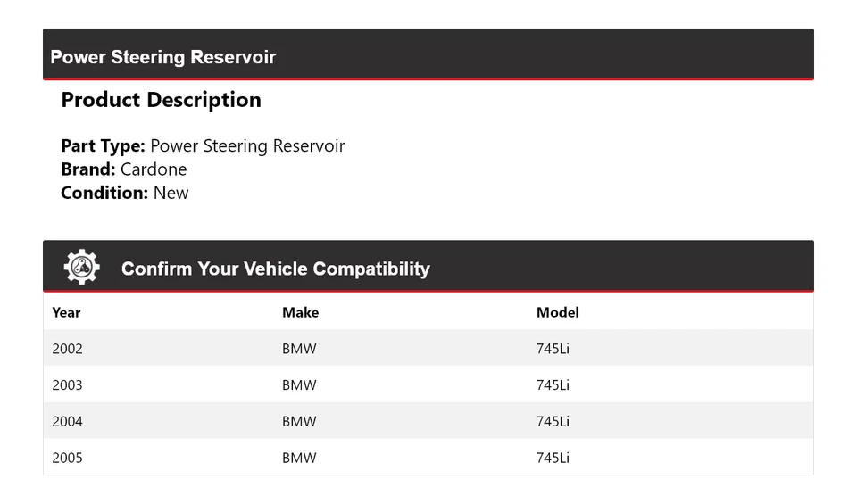Viewport: 857px width, 504px height.
Task: Select the 2003 year cell
Action: tap(67, 385)
